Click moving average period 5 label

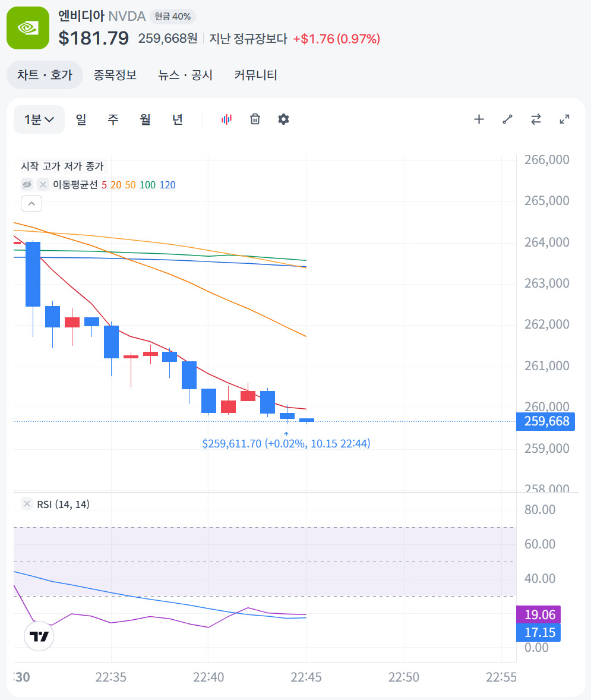click(x=104, y=185)
